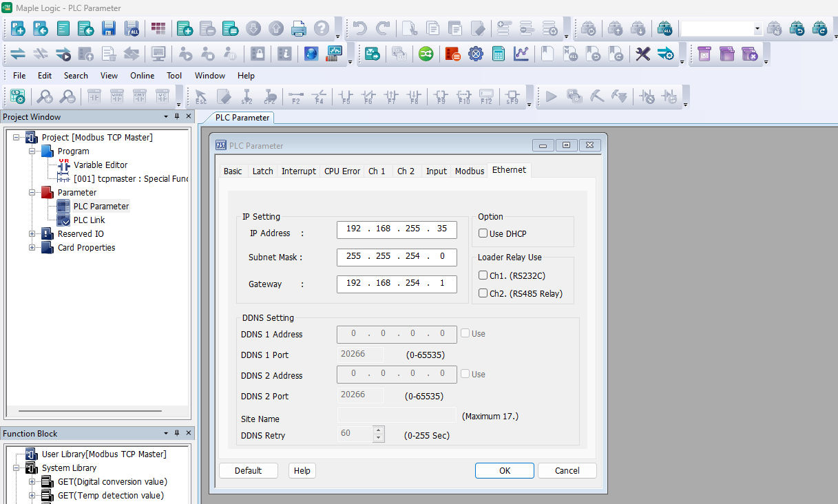The image size is (838, 504).
Task: Select the padlock password protection icon
Action: click(x=256, y=54)
